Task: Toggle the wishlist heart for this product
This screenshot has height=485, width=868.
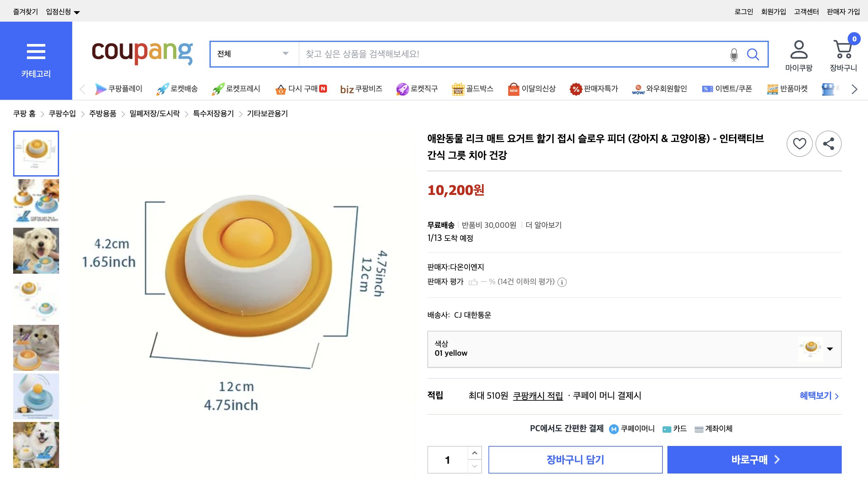Action: click(x=799, y=143)
